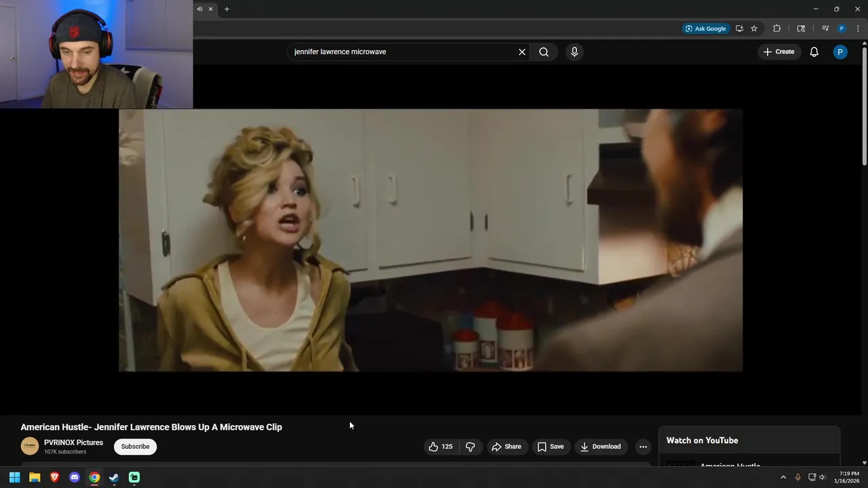Click the tab audio speaker indicator
This screenshot has width=868, height=488.
(199, 9)
